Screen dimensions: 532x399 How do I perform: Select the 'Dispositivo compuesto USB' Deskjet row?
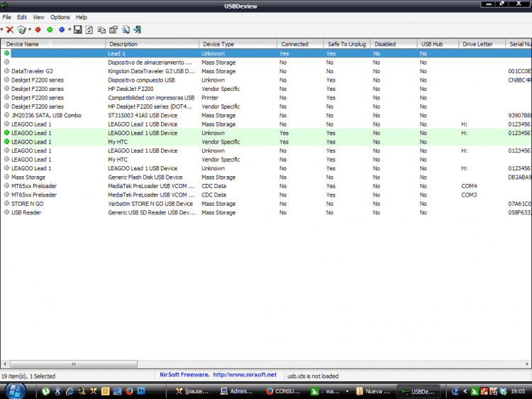click(266, 80)
